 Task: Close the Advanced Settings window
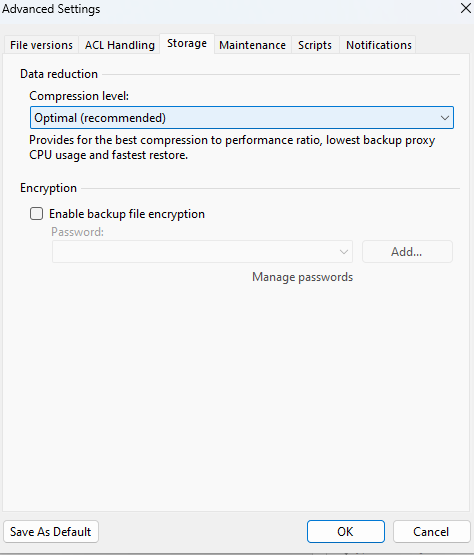coord(465,8)
